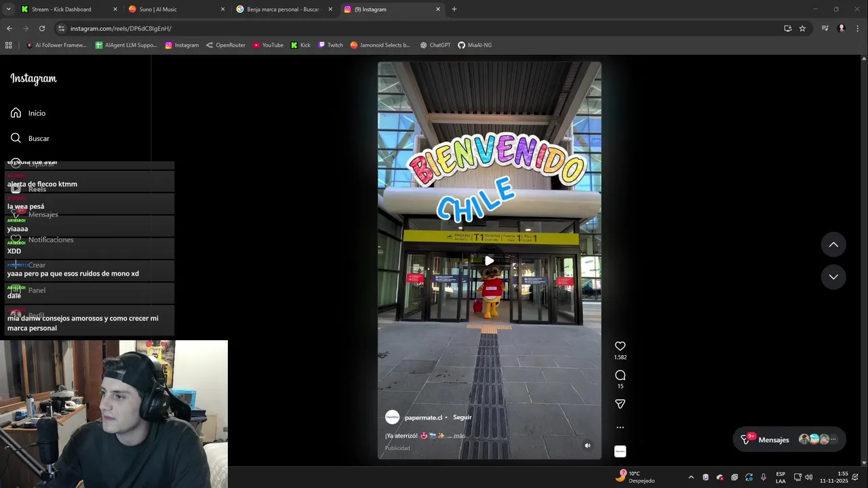Open Chrome three-dot menu

(x=858, y=28)
